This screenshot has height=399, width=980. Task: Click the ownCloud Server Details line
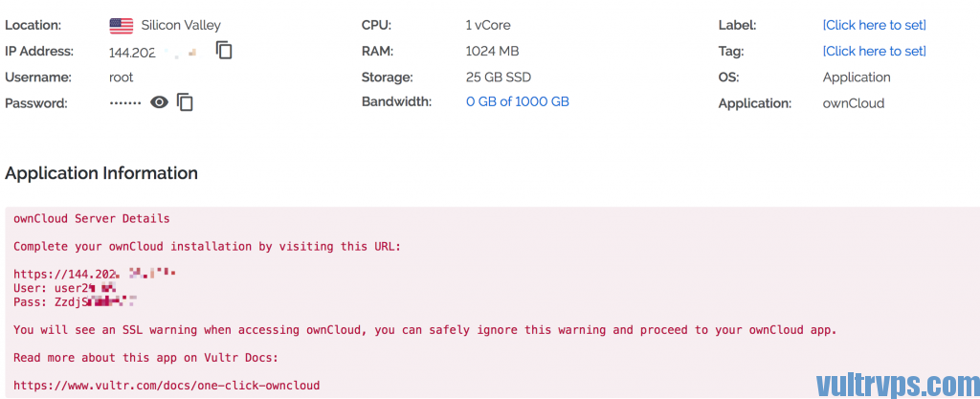(91, 219)
